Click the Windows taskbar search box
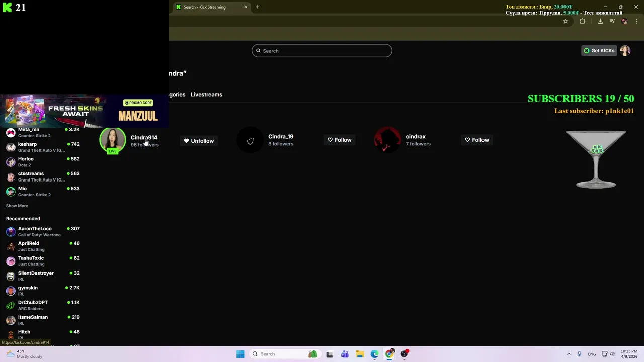 [285, 354]
